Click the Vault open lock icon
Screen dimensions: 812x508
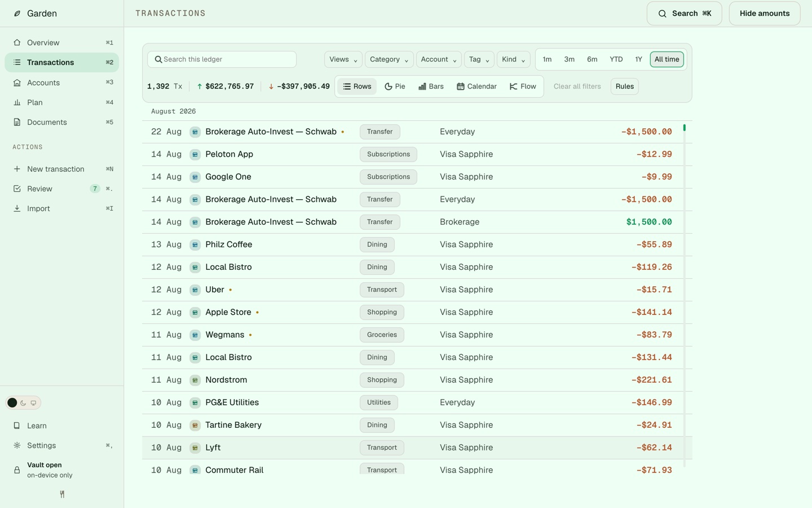click(17, 470)
